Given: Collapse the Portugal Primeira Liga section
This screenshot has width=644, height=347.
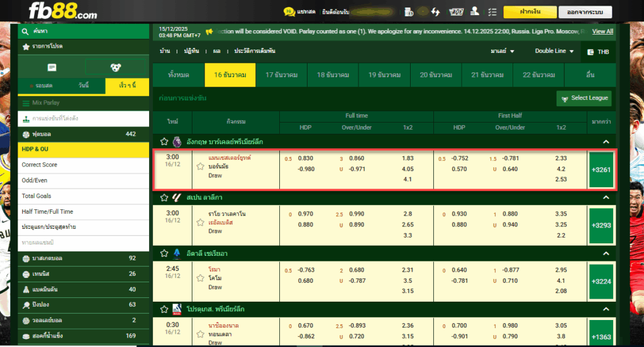Looking at the screenshot, I should point(606,309).
